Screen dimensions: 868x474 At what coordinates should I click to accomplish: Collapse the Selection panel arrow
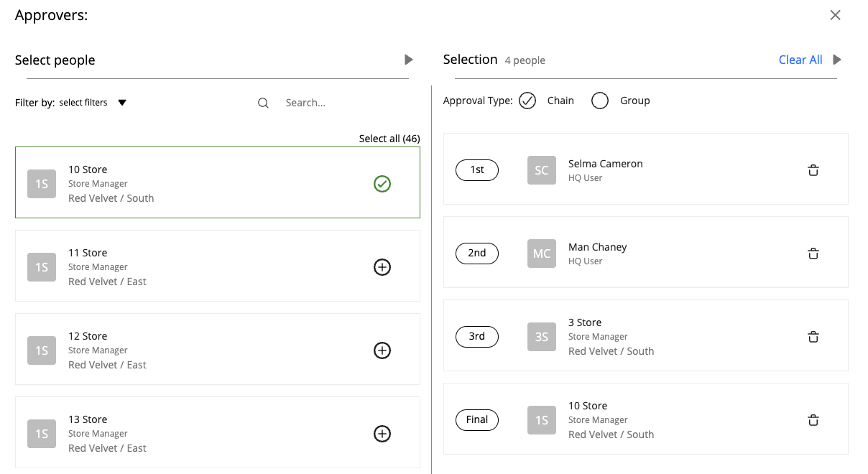[837, 60]
